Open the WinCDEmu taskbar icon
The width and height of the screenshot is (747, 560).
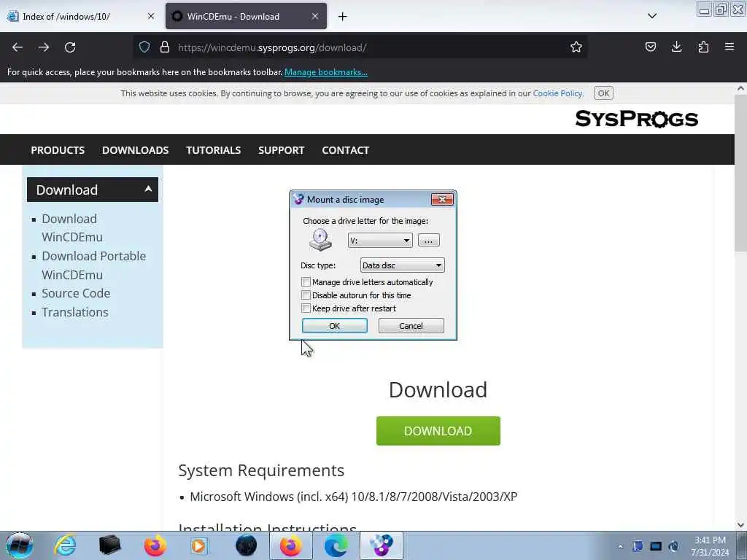pyautogui.click(x=381, y=545)
